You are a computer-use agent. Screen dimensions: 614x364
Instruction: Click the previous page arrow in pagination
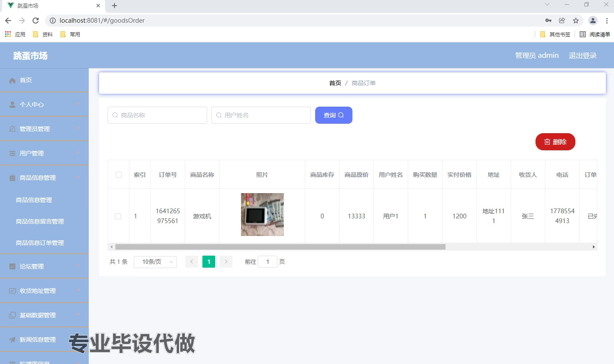point(192,262)
